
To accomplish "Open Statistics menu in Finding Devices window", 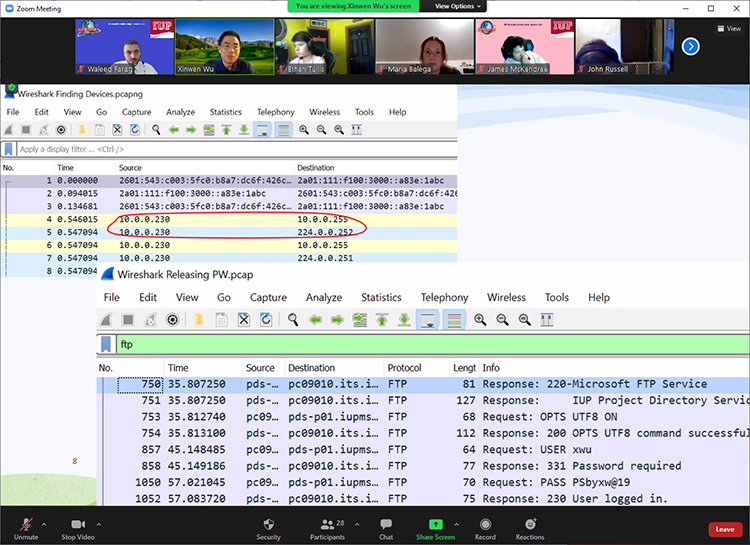I will coord(226,112).
